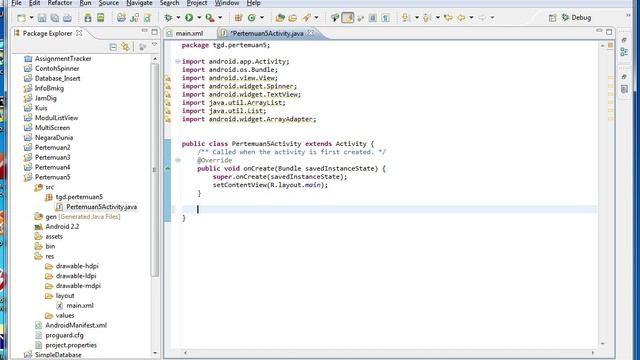Open the Android SDK Manager icon

[x=88, y=18]
